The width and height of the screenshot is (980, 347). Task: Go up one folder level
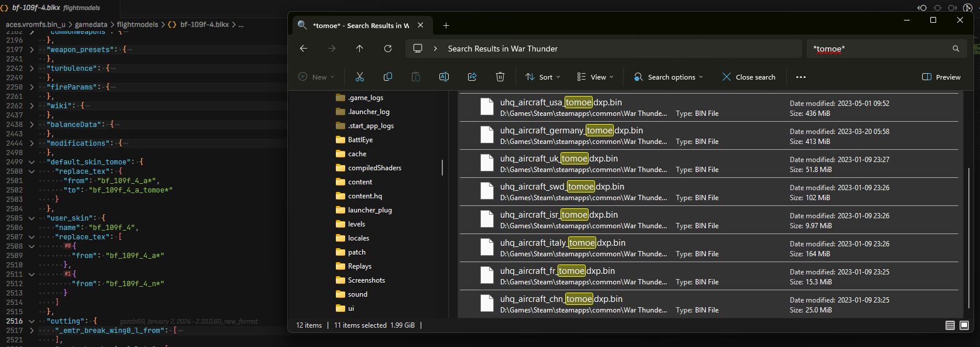point(359,49)
